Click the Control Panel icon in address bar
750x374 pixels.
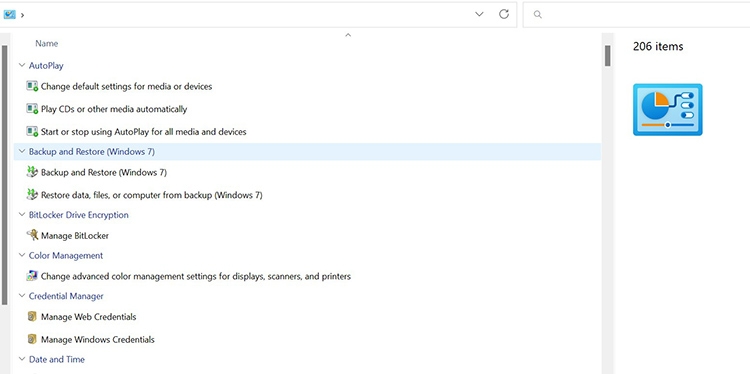9,14
